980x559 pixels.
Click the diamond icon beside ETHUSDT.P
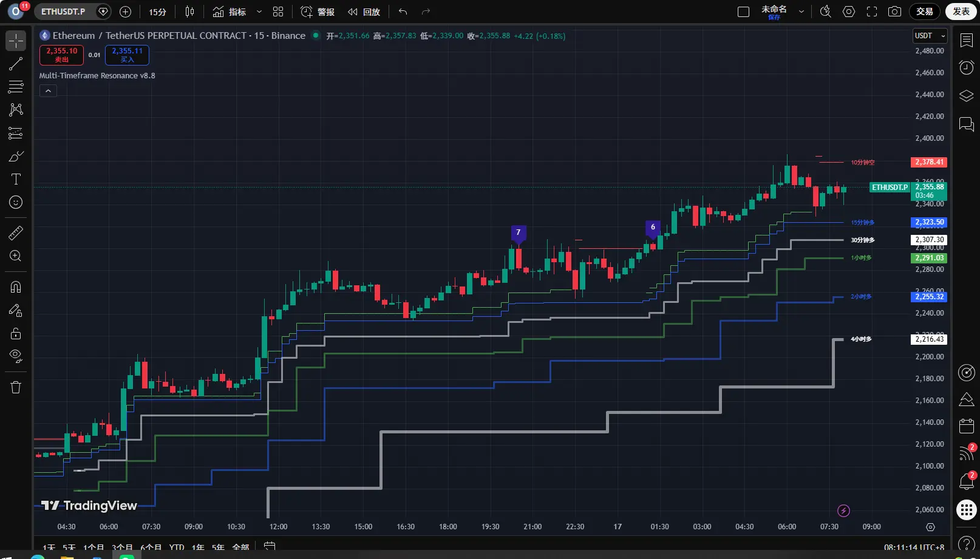103,12
